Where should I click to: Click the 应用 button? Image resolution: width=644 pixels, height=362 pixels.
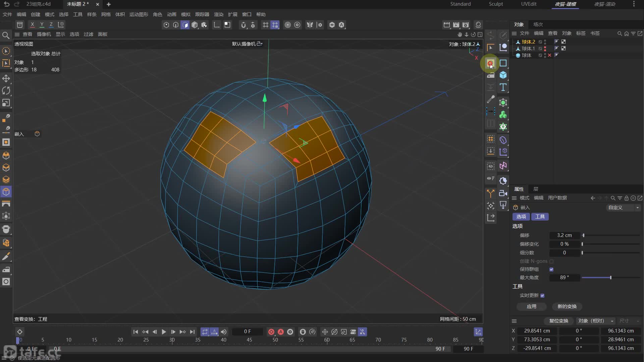pyautogui.click(x=532, y=307)
